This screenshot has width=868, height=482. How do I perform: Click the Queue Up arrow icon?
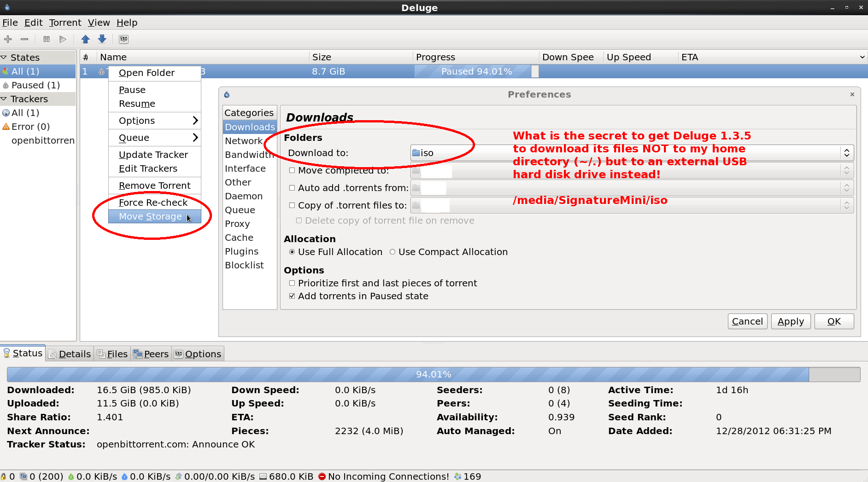[x=85, y=39]
